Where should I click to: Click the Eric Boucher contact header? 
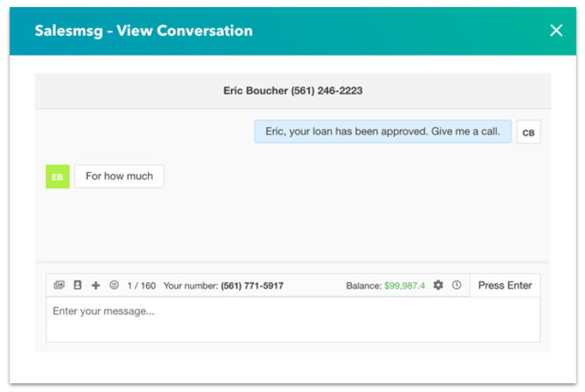coord(292,91)
